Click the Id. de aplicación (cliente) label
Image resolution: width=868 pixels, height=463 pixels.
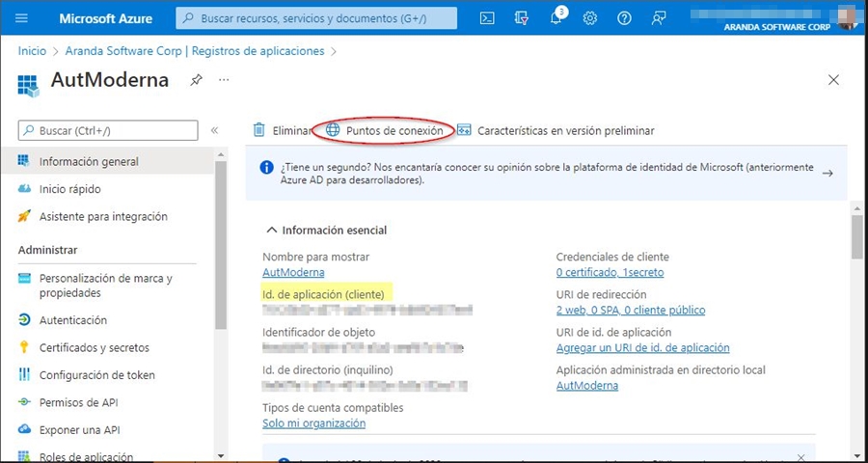[x=323, y=294]
